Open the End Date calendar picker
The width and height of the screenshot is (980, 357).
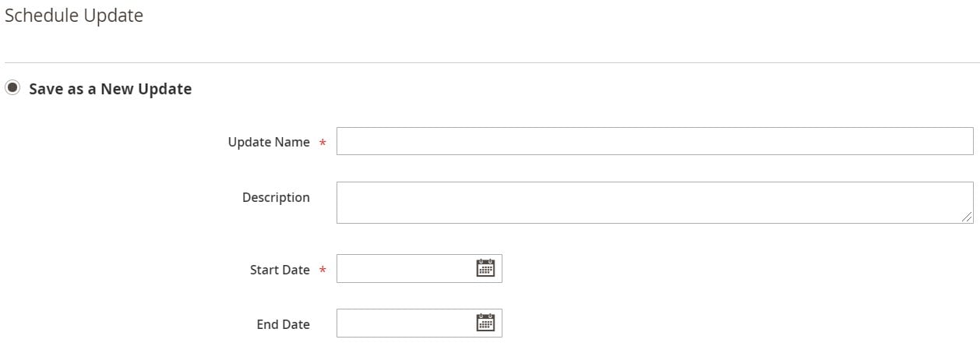[485, 323]
